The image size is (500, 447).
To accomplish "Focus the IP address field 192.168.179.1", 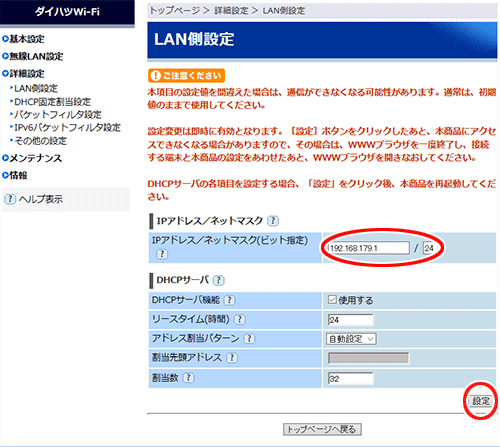I will 369,248.
